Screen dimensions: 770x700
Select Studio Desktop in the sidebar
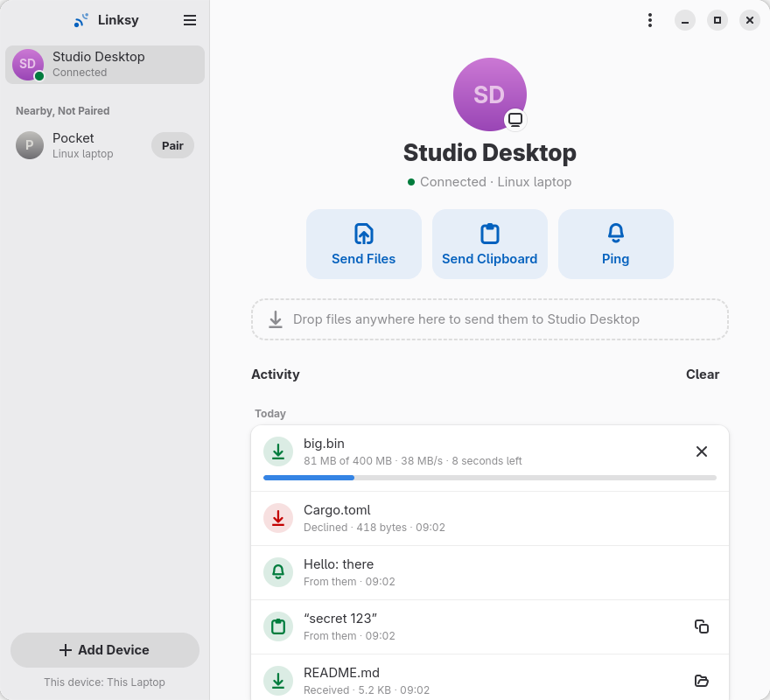click(105, 65)
